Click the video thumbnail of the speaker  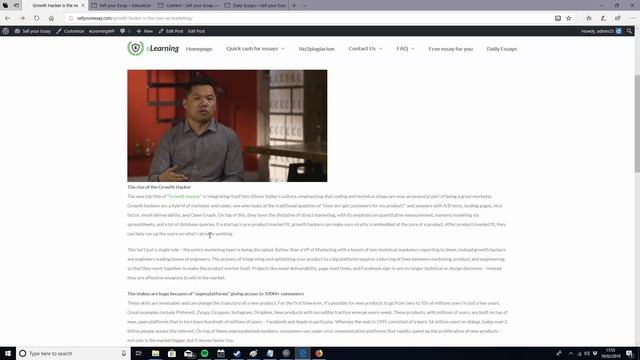[227, 126]
